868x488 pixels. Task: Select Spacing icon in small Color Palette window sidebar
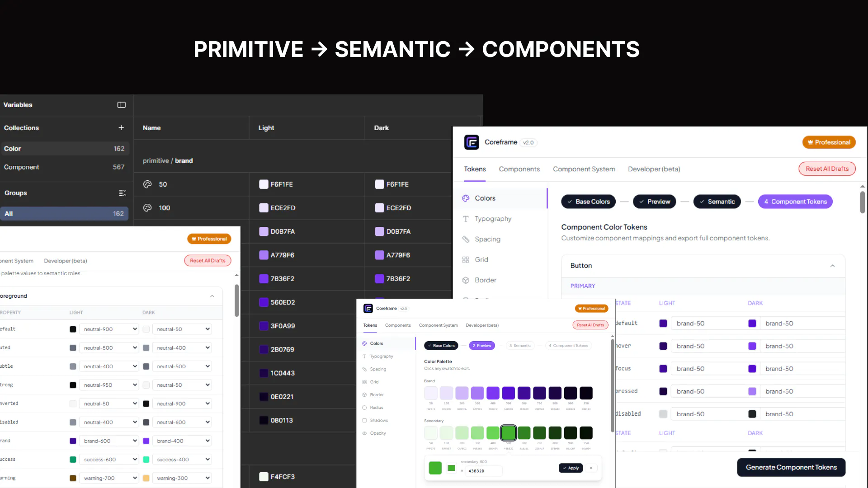[x=364, y=369]
